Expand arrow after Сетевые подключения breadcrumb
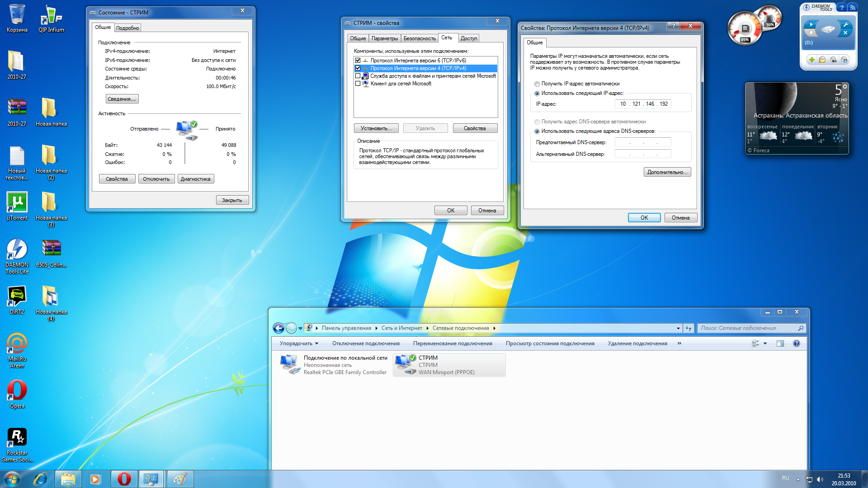Viewport: 868px width, 488px height. point(494,328)
